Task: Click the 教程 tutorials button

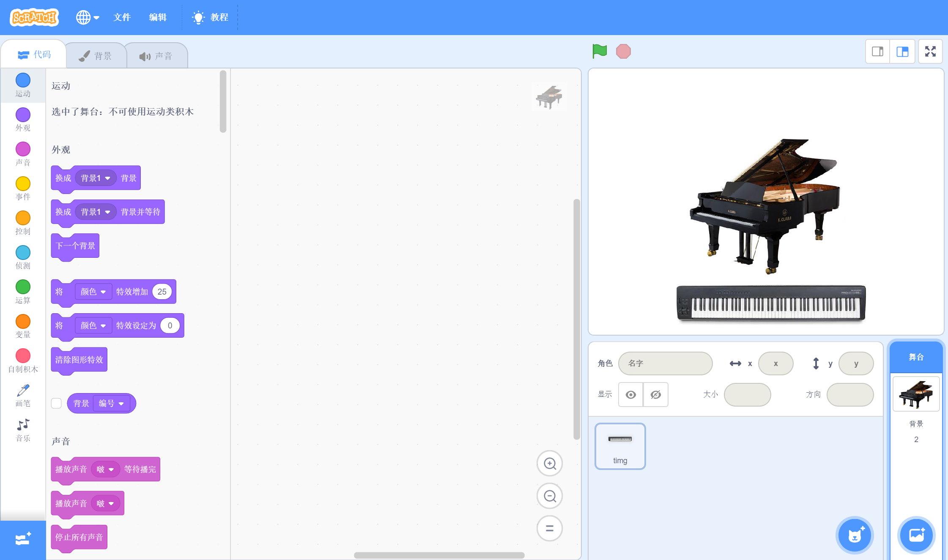Action: pos(210,17)
